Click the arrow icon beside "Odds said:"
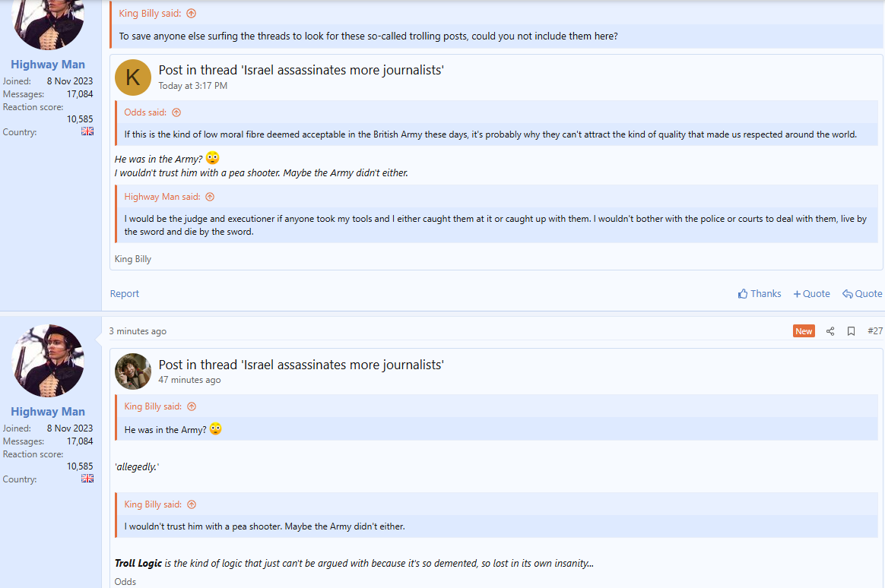885x588 pixels. [176, 112]
